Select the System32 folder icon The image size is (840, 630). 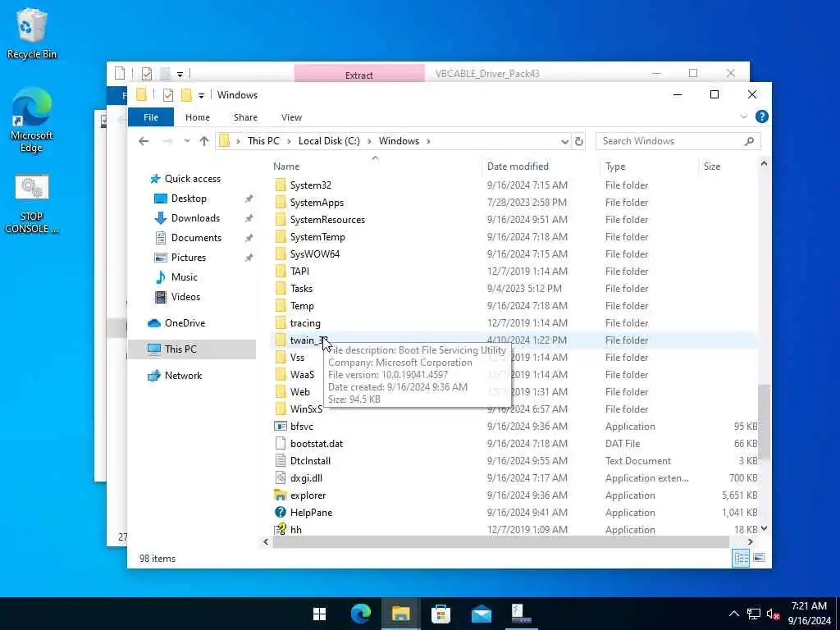[x=281, y=185]
